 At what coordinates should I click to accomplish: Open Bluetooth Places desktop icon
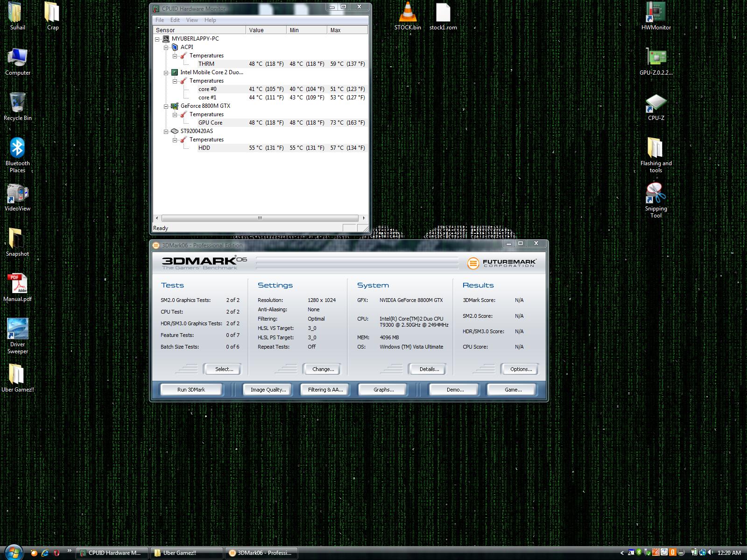pos(18,155)
